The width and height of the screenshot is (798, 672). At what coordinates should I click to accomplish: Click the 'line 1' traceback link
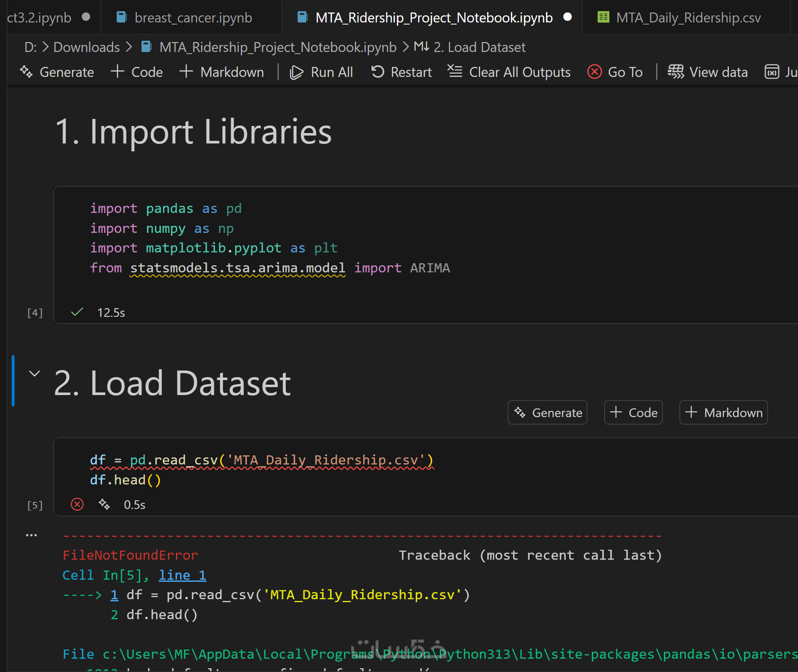(x=182, y=575)
